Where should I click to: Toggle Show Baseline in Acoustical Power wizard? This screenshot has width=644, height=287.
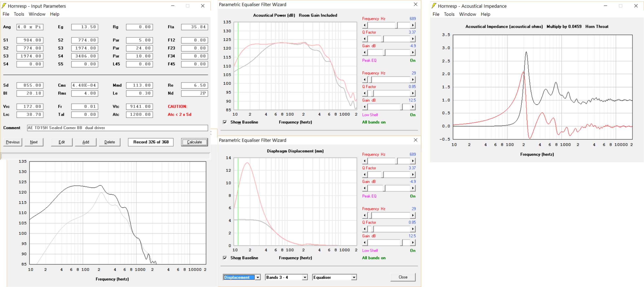coord(225,122)
